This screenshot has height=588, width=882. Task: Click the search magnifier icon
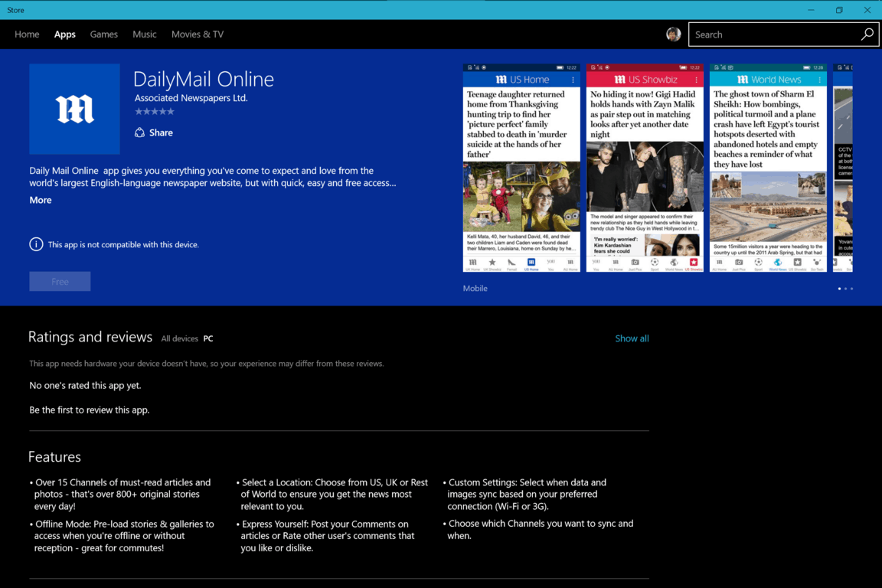tap(867, 34)
